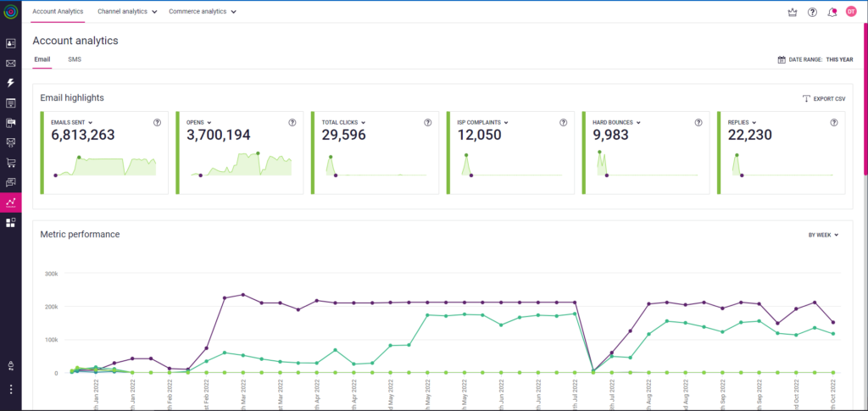Open the notifications bell
Image resolution: width=868 pixels, height=411 pixels.
pyautogui.click(x=832, y=12)
